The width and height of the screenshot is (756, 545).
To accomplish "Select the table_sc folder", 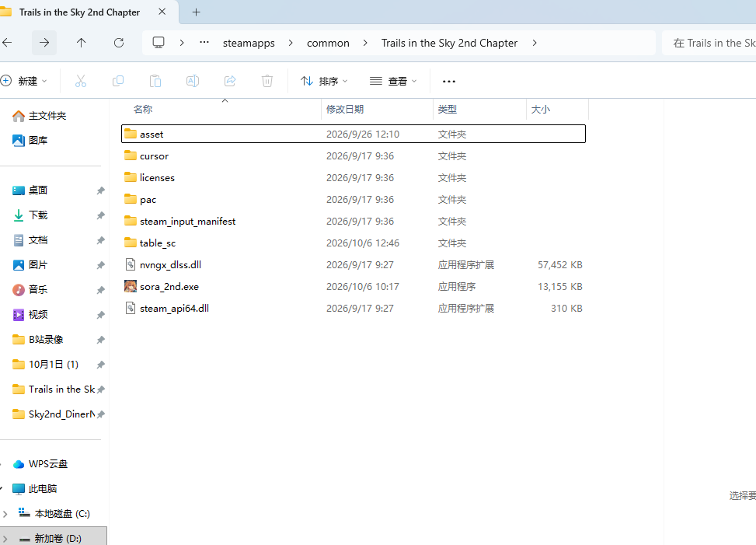I will coord(354,243).
